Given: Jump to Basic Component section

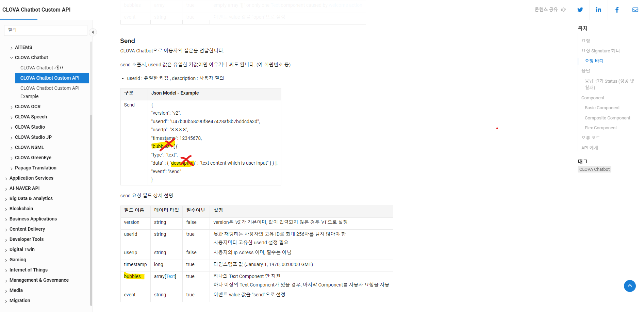Looking at the screenshot, I should coord(602,108).
